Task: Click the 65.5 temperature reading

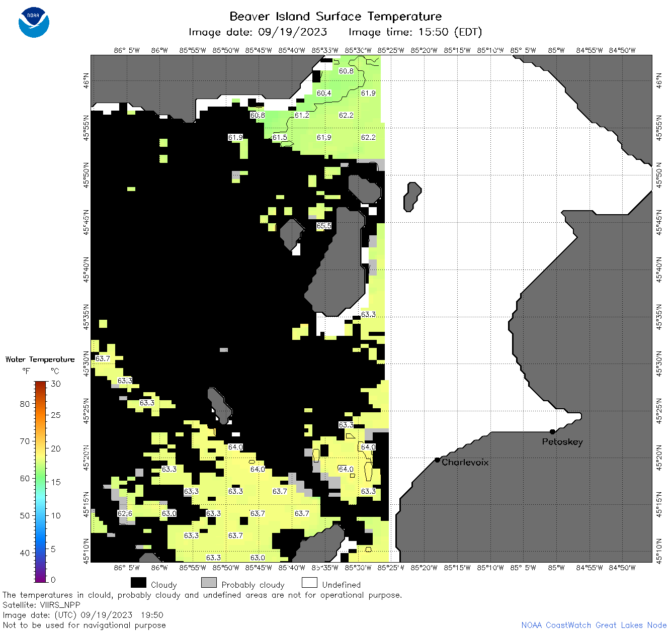Action: [x=324, y=226]
